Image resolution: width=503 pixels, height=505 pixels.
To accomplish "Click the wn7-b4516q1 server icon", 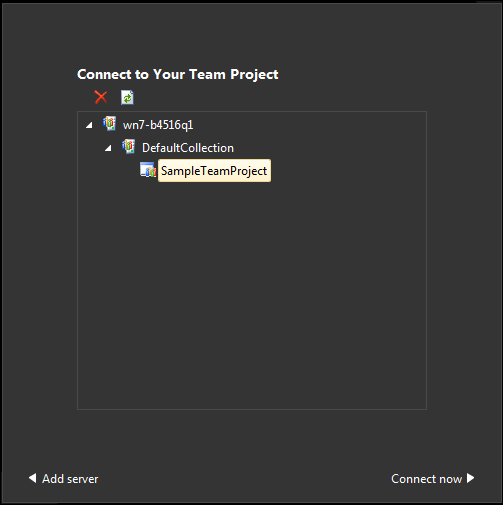I will click(x=109, y=124).
